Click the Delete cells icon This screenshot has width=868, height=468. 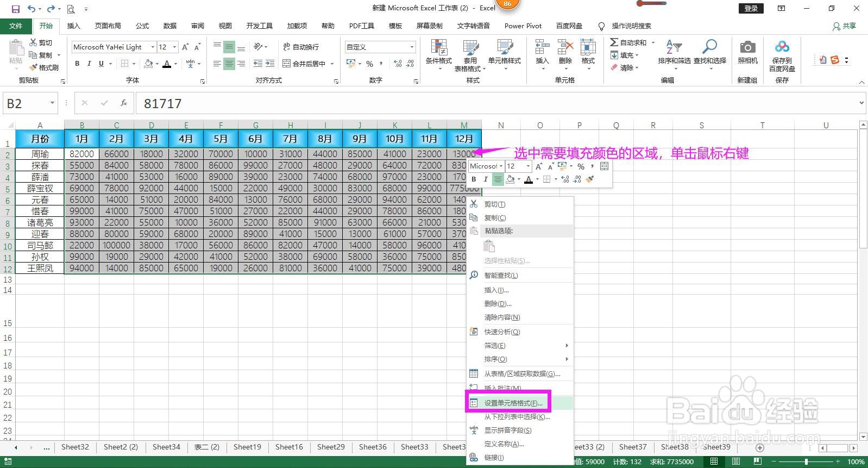[565, 47]
